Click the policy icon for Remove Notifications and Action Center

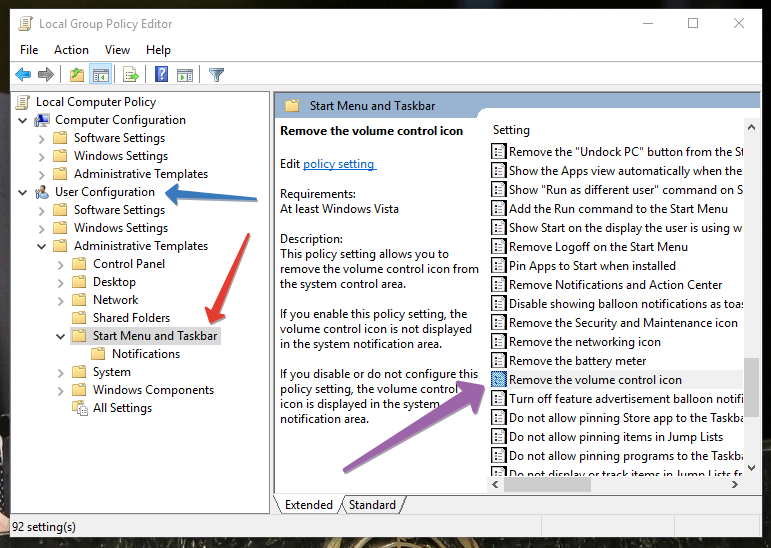[x=499, y=285]
